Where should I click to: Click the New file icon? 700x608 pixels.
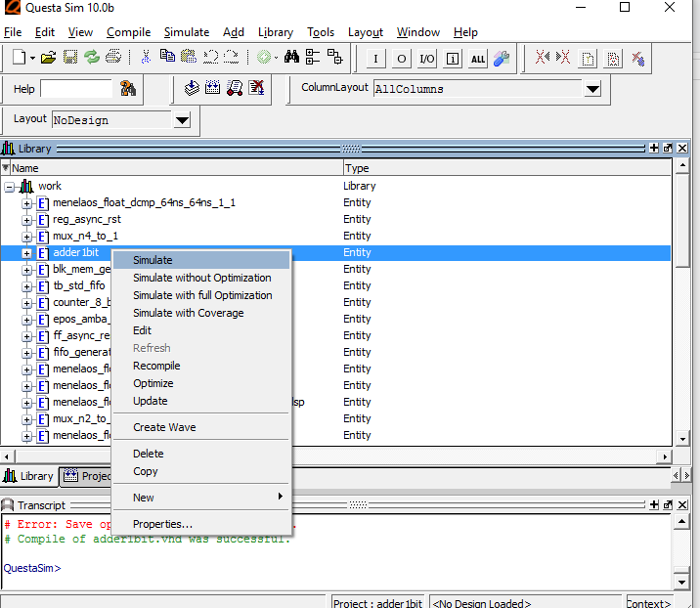point(19,57)
